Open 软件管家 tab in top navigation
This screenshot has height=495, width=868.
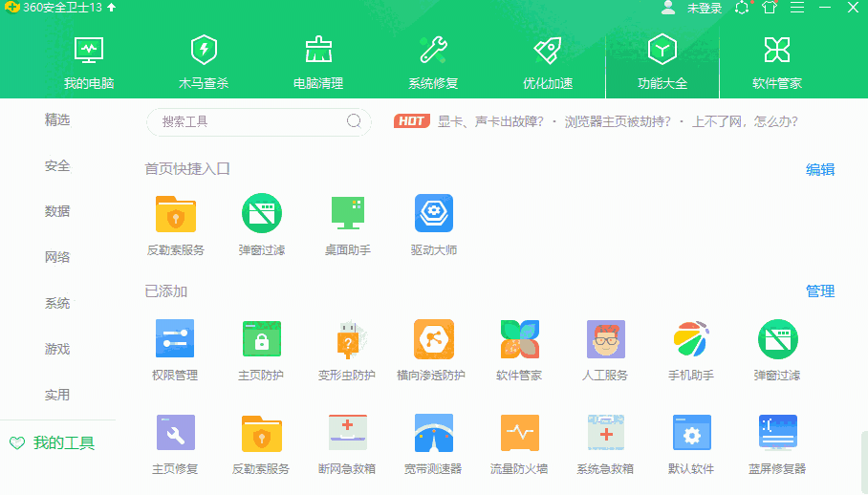(x=777, y=62)
